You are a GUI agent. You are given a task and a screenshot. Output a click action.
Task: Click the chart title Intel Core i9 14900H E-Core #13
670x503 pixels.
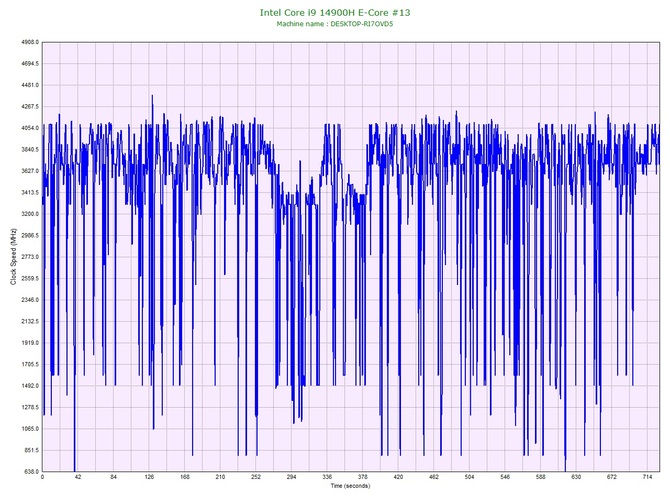[335, 12]
